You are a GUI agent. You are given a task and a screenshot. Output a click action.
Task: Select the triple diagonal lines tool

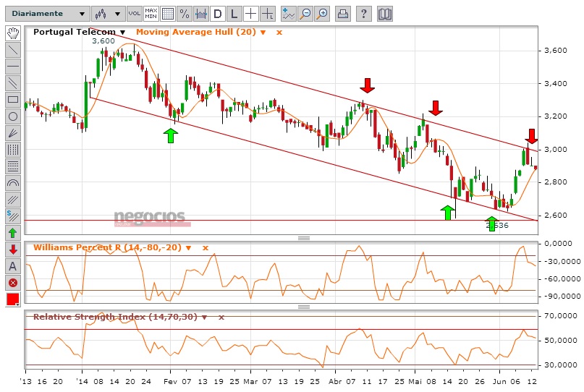13,200
